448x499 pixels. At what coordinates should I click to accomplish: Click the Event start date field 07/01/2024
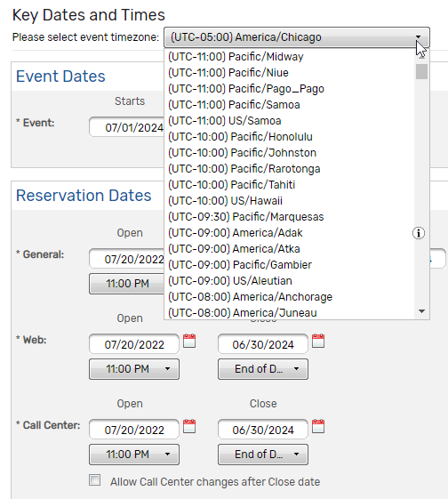click(127, 127)
